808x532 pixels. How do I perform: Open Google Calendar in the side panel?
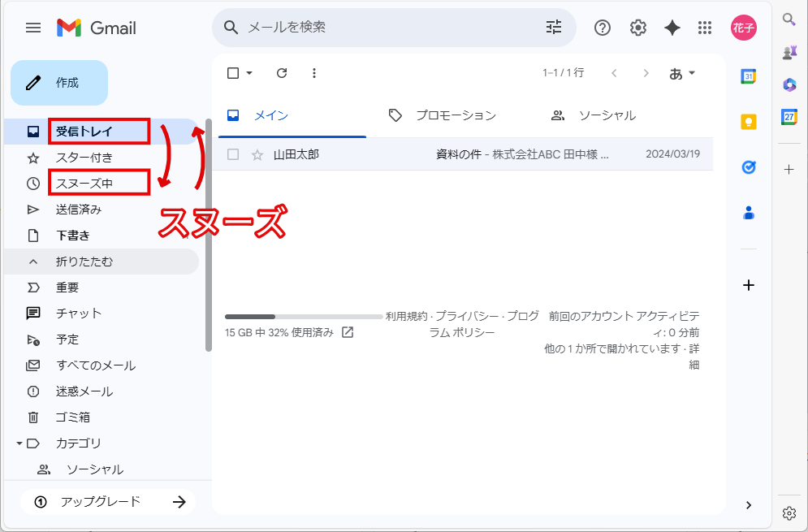tap(747, 75)
